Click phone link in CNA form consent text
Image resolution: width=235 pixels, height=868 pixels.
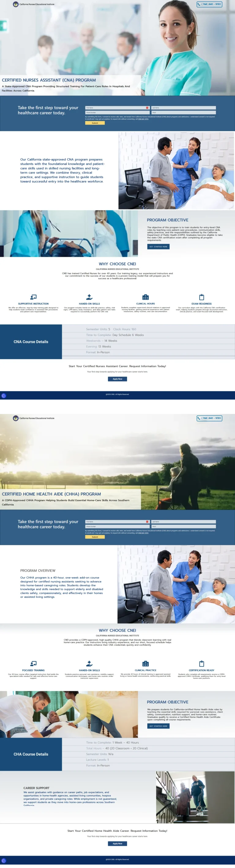143,119
